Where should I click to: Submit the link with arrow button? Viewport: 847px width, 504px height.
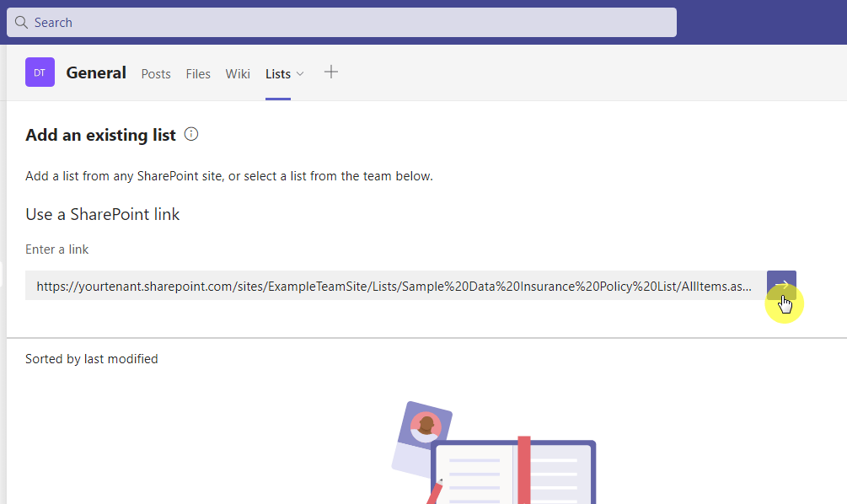tap(781, 285)
